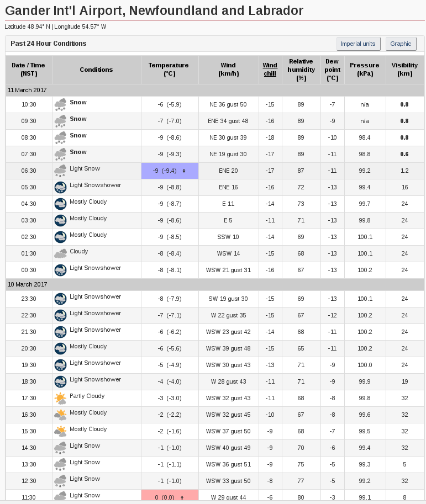Click the Cloudy condition label at 01:30

(x=79, y=251)
